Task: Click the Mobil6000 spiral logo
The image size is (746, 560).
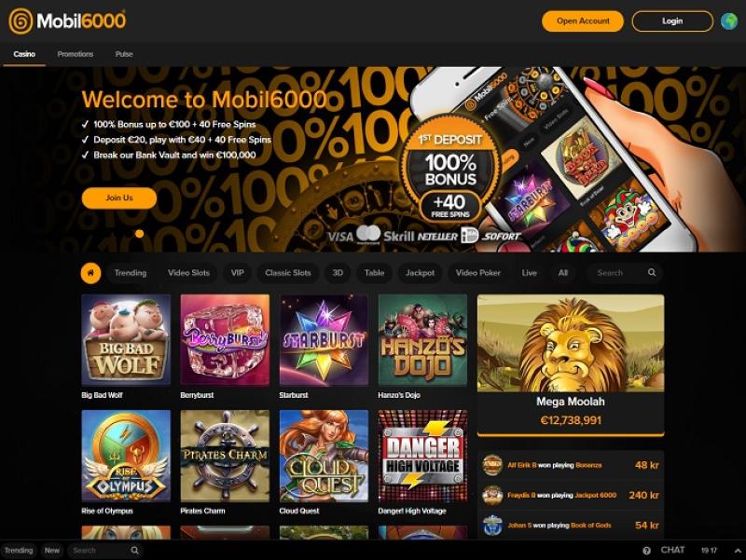Action: (x=21, y=21)
